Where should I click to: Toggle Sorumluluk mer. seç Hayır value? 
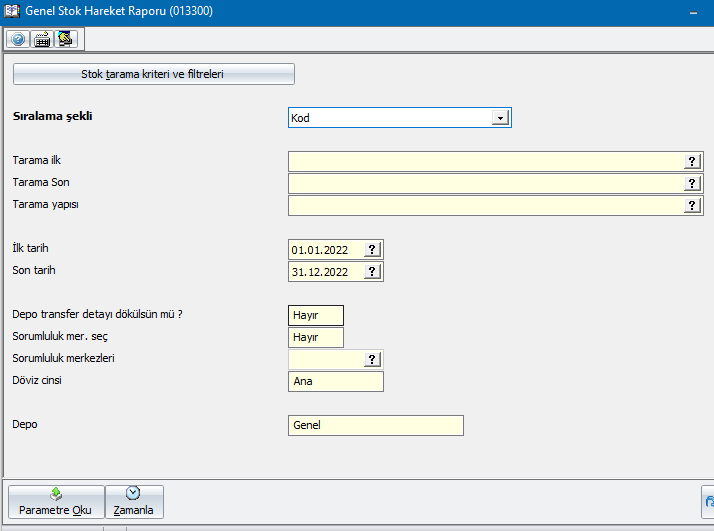point(315,337)
